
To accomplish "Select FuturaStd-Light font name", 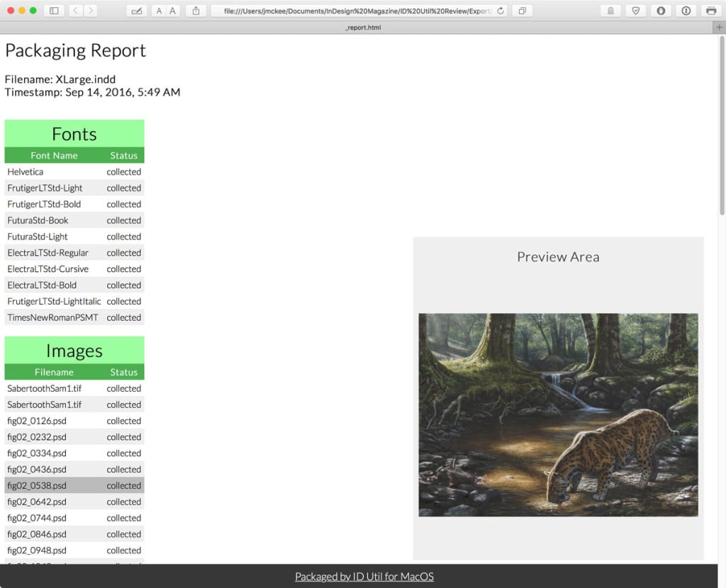I will click(38, 237).
